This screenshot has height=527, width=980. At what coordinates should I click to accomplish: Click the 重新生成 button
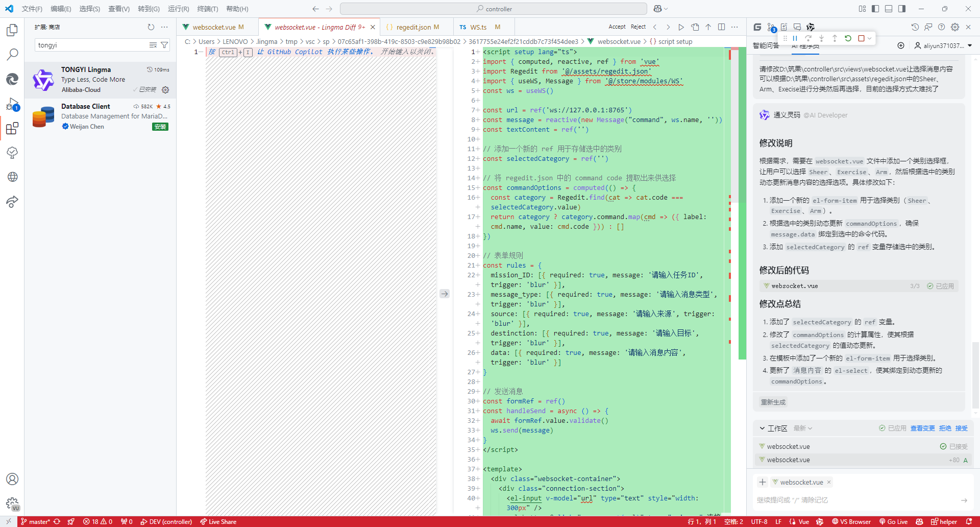[773, 402]
